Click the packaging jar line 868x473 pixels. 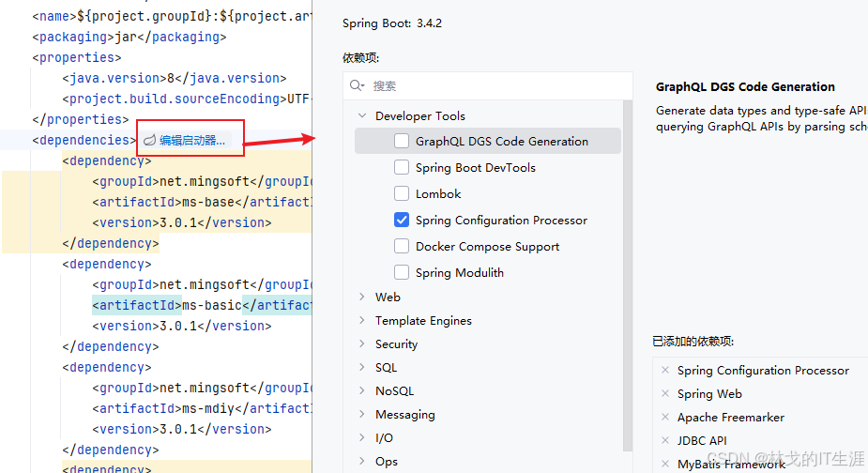pyautogui.click(x=129, y=38)
